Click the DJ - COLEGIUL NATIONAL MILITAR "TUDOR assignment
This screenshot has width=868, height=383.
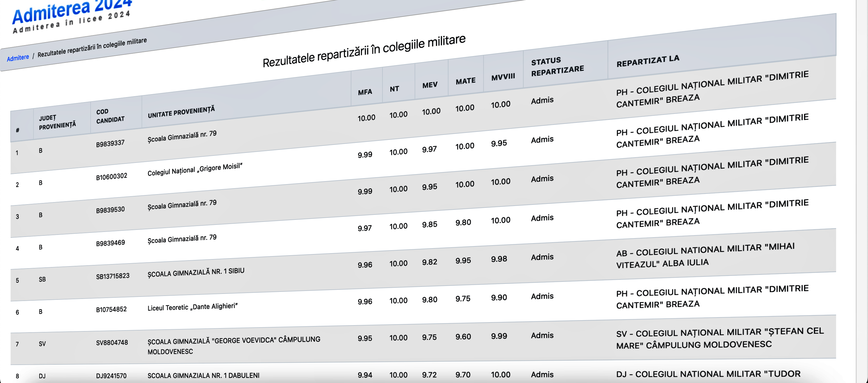tap(708, 374)
